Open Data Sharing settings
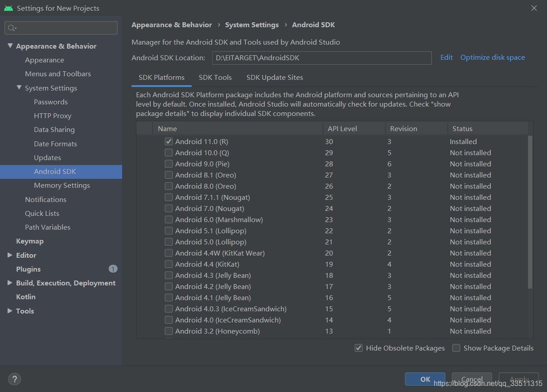The image size is (547, 392). pos(54,130)
